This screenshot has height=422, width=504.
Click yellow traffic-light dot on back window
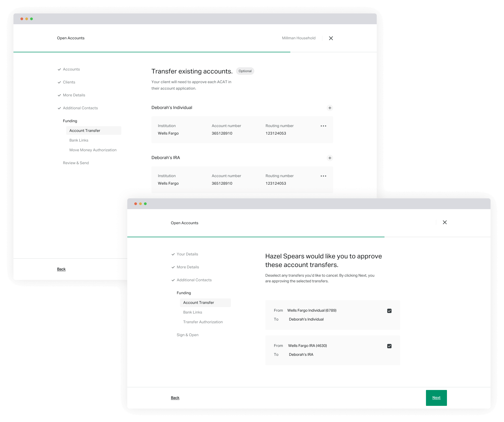[27, 19]
